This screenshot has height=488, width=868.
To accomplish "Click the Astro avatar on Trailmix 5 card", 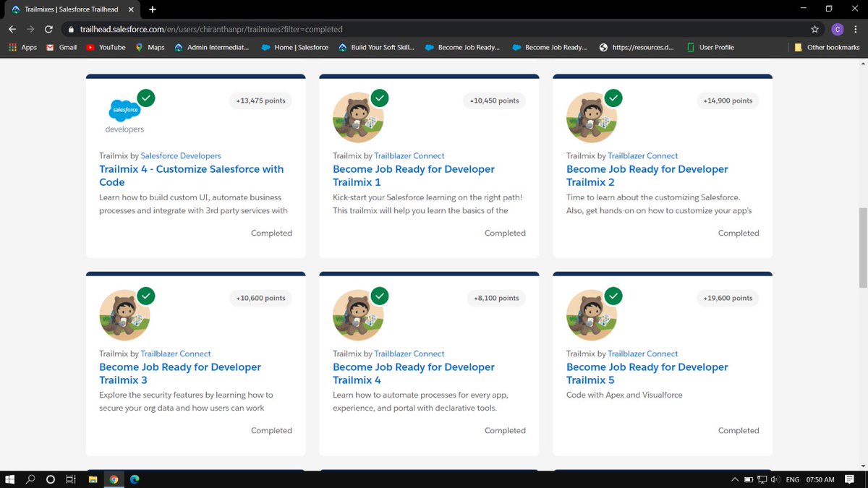I will [x=592, y=314].
